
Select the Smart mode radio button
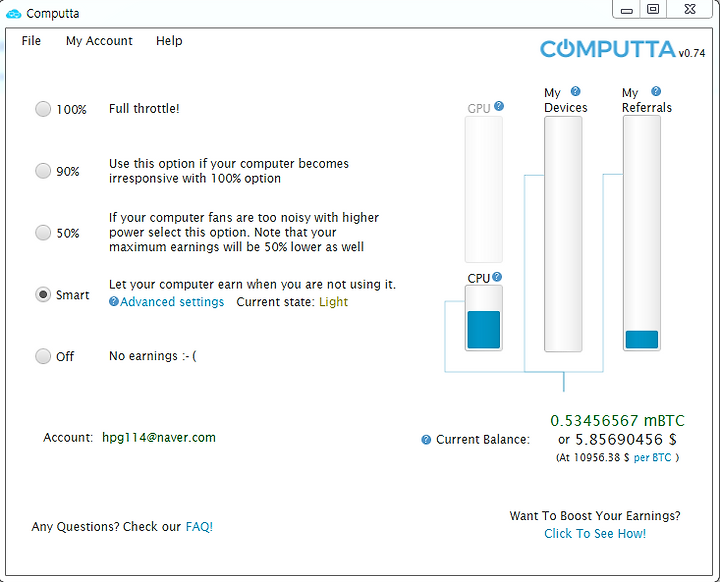[43, 294]
